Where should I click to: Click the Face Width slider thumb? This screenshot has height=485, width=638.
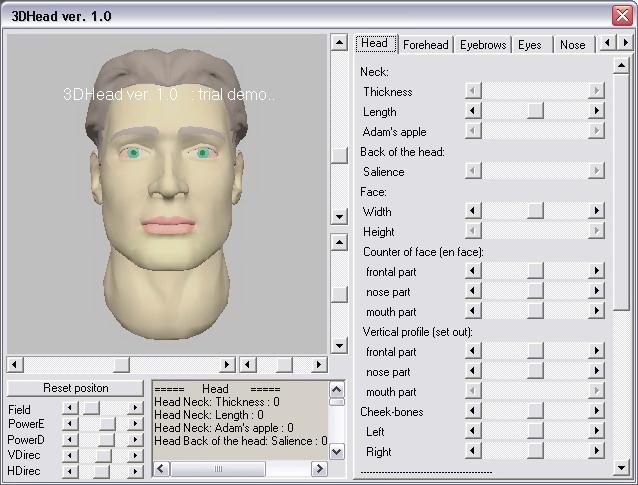point(535,211)
